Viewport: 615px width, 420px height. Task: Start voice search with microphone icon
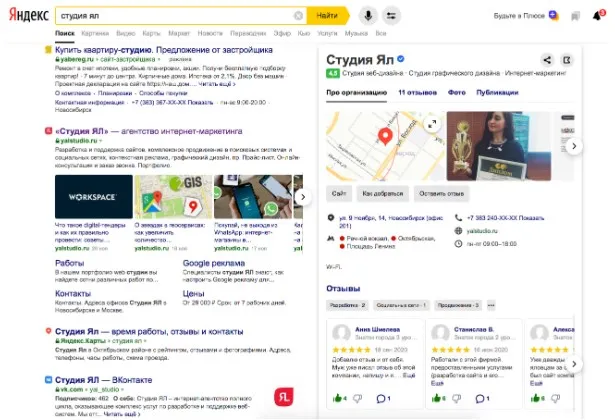click(368, 16)
